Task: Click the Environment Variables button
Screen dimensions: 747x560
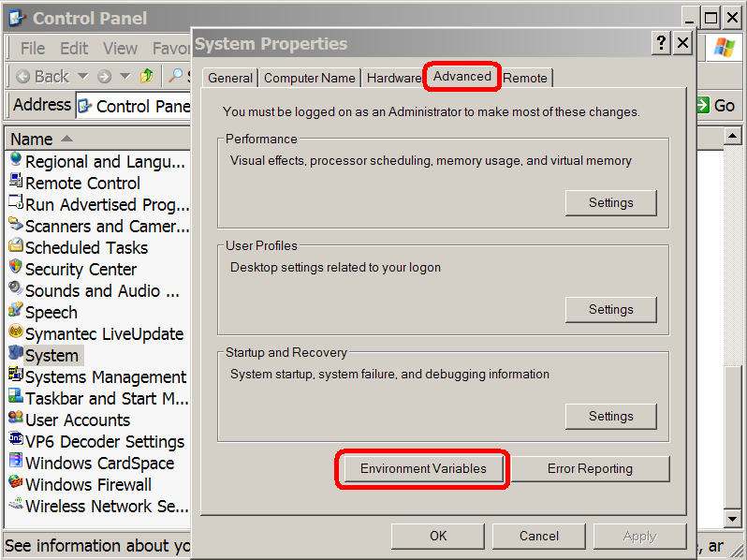Action: tap(423, 469)
